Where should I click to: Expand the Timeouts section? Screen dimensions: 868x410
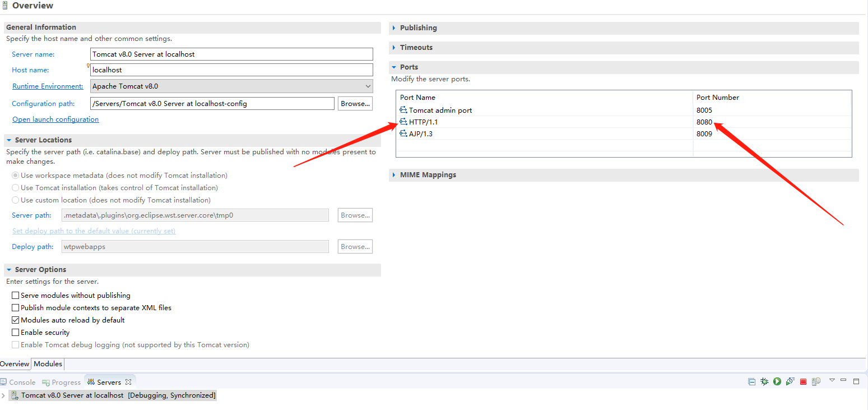tap(394, 48)
